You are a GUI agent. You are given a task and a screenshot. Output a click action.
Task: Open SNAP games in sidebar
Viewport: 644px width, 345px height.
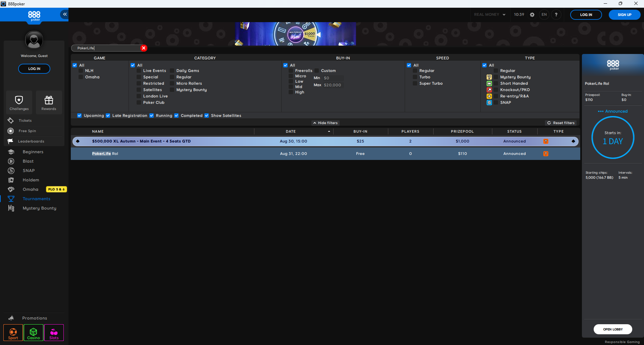pyautogui.click(x=29, y=171)
